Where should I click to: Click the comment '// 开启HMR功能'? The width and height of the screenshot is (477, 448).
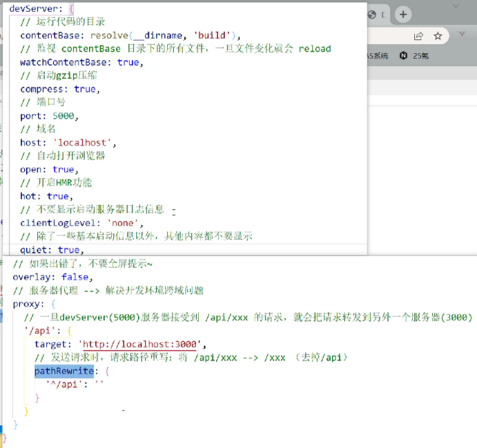pos(56,182)
